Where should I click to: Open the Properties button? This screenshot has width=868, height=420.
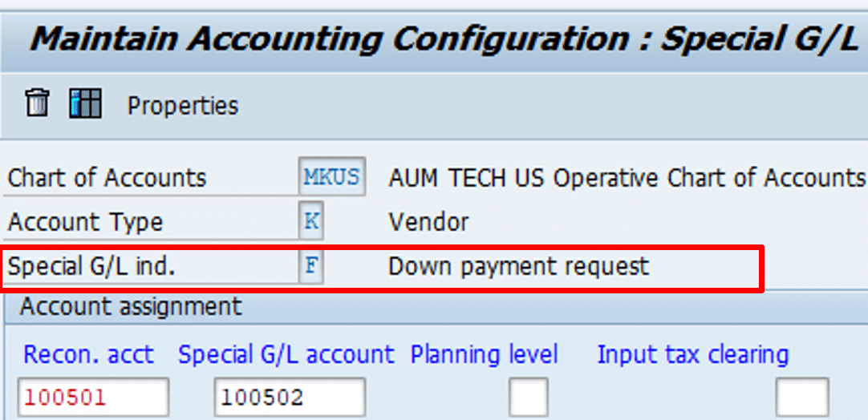tap(183, 105)
